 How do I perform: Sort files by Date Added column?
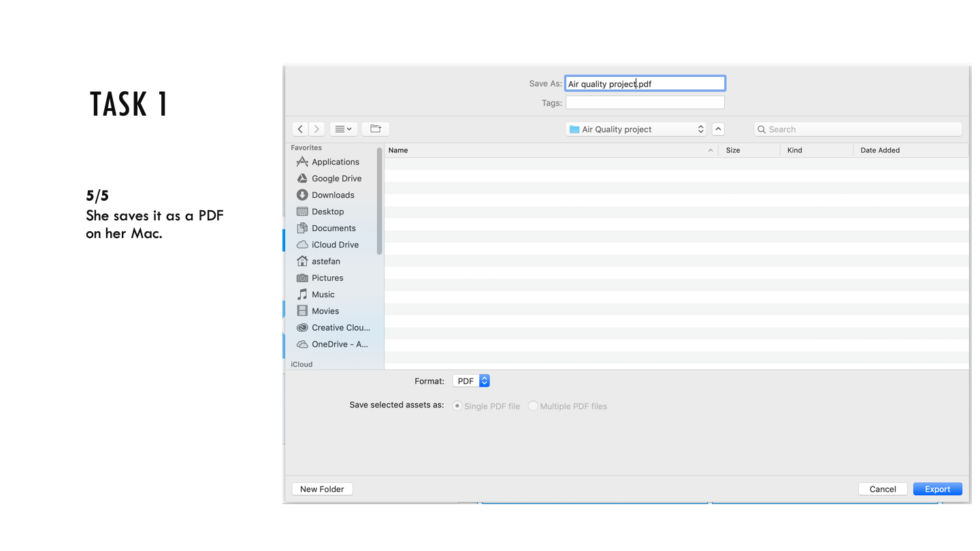(911, 150)
